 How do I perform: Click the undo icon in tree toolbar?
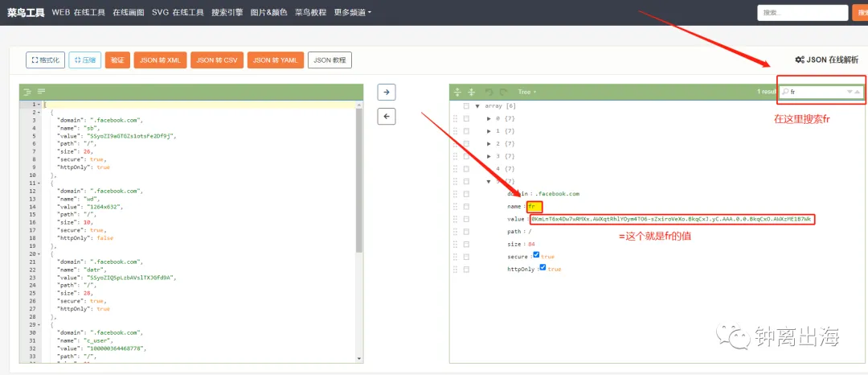pyautogui.click(x=489, y=92)
